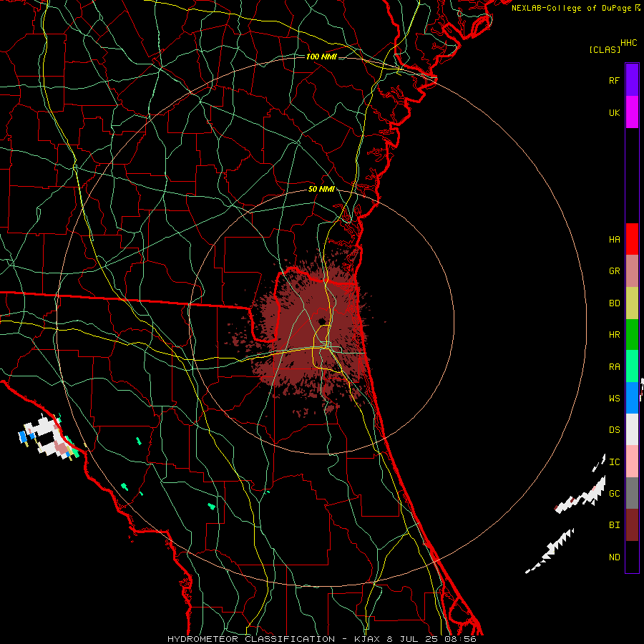Click the "ND" legend label

pos(615,557)
